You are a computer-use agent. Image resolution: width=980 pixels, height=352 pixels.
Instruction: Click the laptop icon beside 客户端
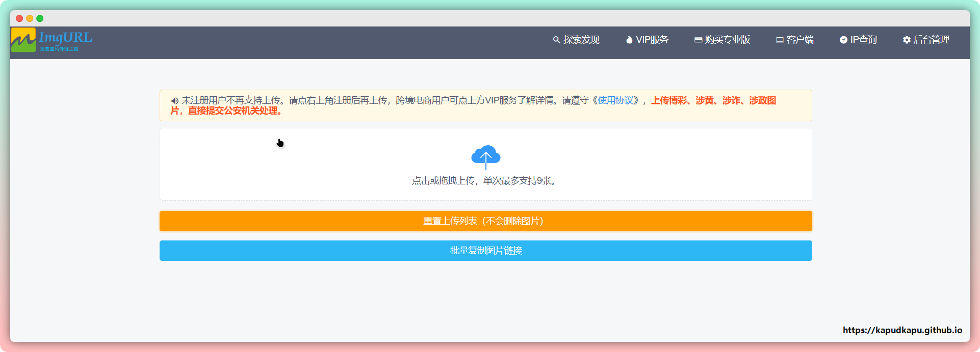click(780, 40)
